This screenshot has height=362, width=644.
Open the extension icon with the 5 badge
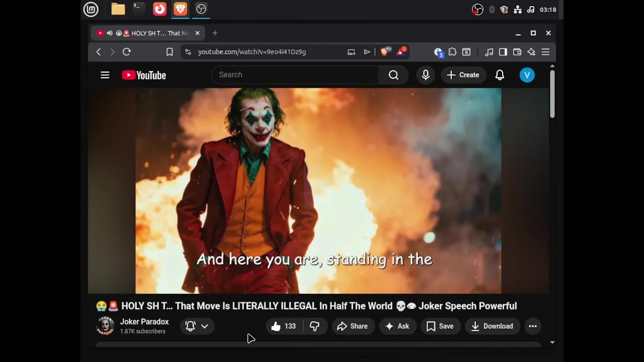(x=438, y=52)
